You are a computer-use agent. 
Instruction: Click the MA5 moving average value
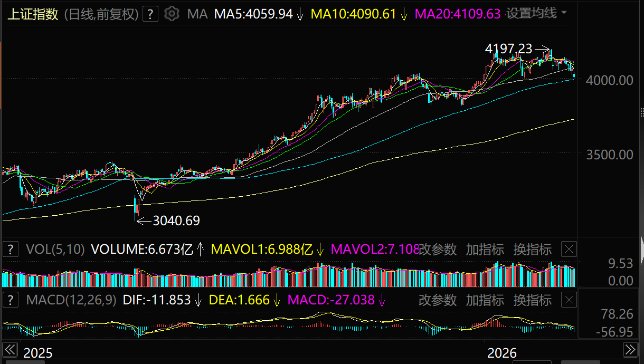coord(253,14)
